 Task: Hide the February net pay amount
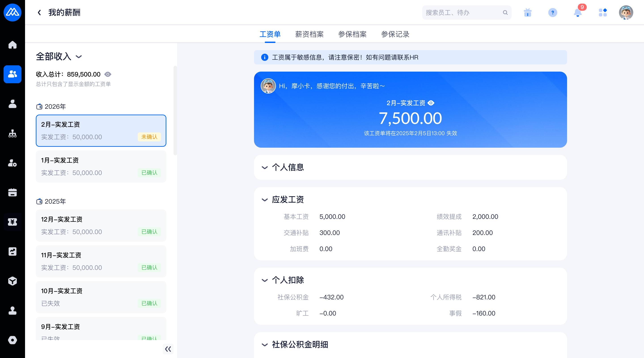431,103
